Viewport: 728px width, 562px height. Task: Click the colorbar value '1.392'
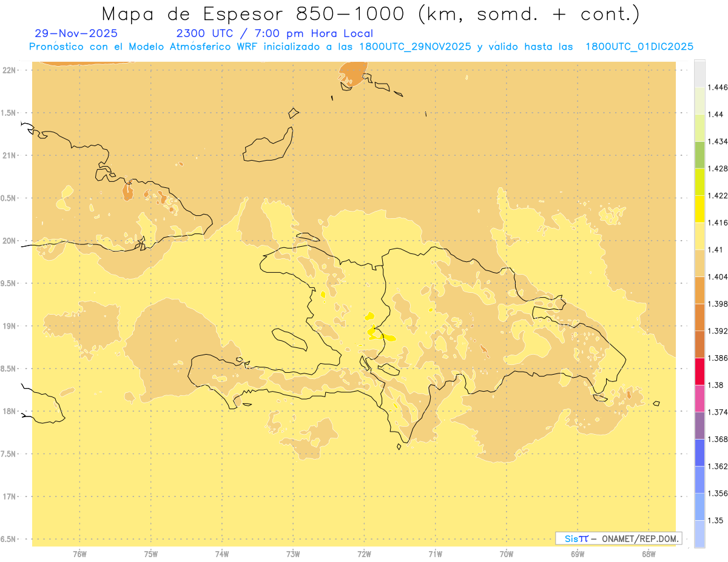coord(718,331)
